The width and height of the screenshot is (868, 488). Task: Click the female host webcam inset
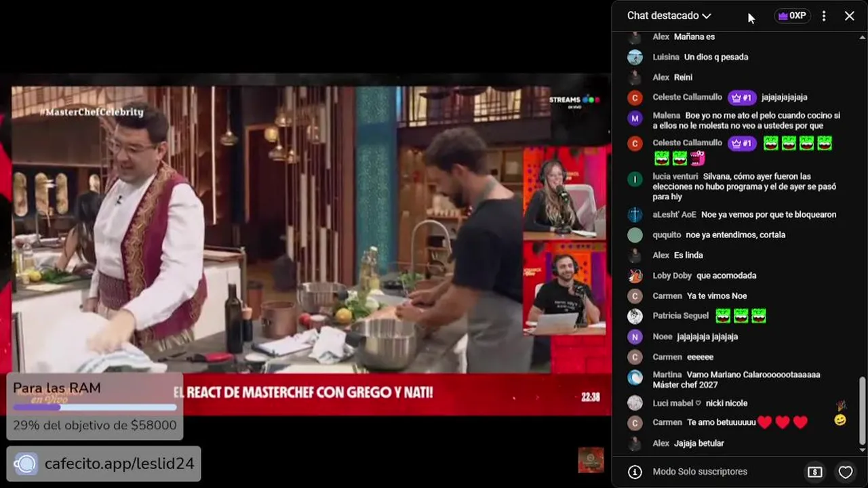564,193
